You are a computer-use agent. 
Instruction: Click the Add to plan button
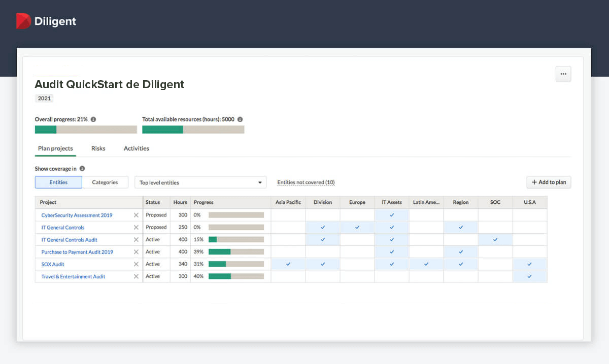pyautogui.click(x=549, y=182)
